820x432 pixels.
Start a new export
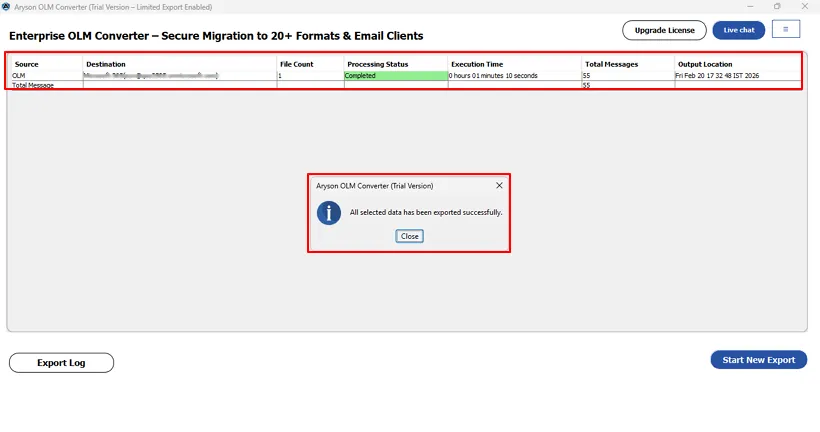(758, 360)
